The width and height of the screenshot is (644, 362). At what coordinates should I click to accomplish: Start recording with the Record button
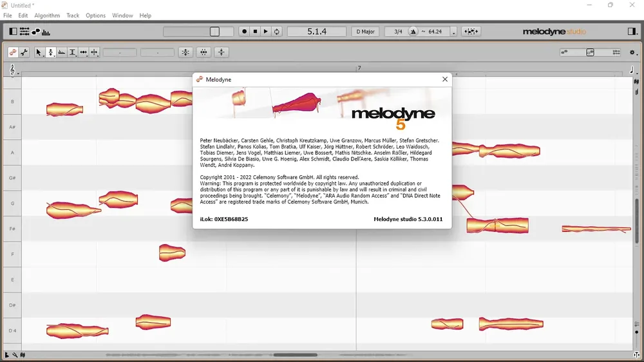[x=244, y=31]
